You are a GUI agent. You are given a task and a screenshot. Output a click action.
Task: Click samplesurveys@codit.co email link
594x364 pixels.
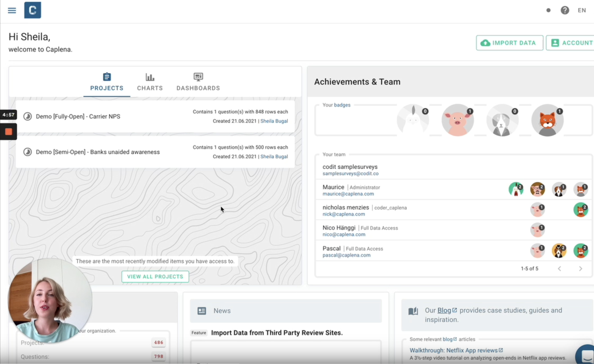click(351, 174)
